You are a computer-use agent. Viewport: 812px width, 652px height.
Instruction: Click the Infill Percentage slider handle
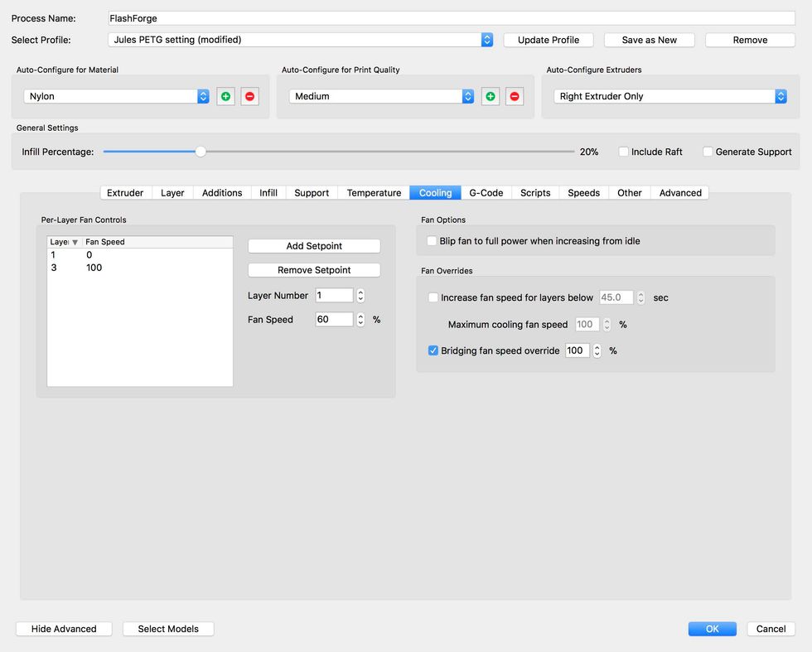pos(201,152)
